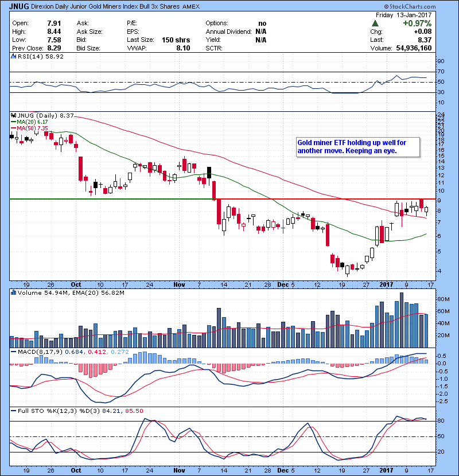Click the Chg value +0.08

tap(422, 32)
